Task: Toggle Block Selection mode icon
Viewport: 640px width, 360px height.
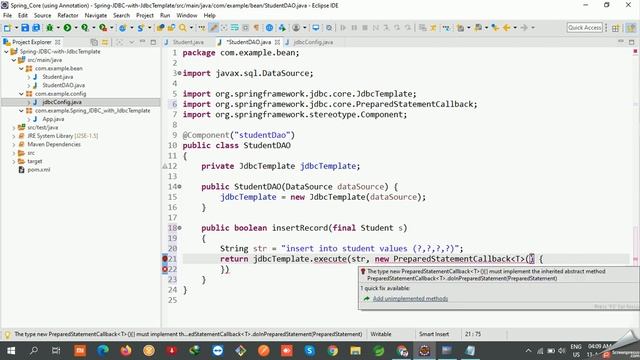Action: (245, 28)
